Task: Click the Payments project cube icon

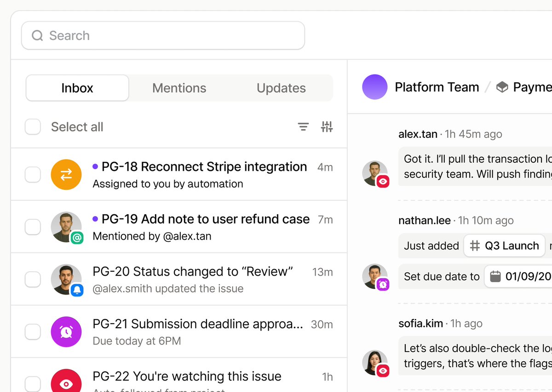Action: point(502,87)
